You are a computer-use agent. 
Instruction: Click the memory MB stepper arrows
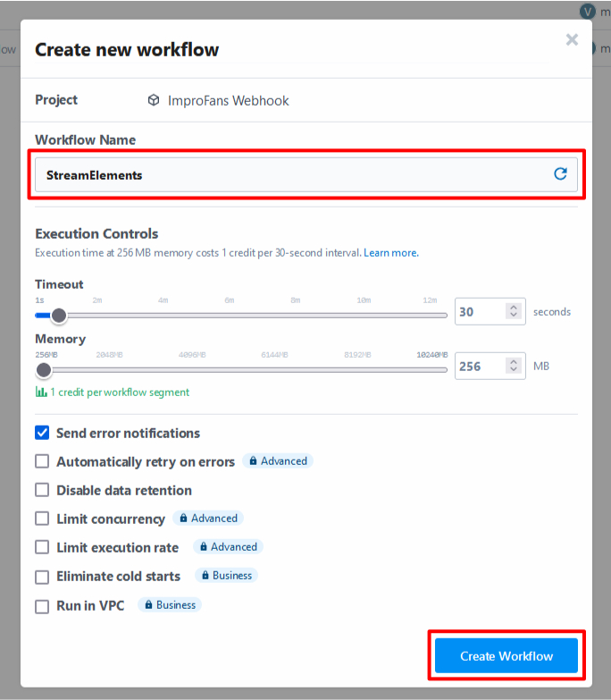514,366
